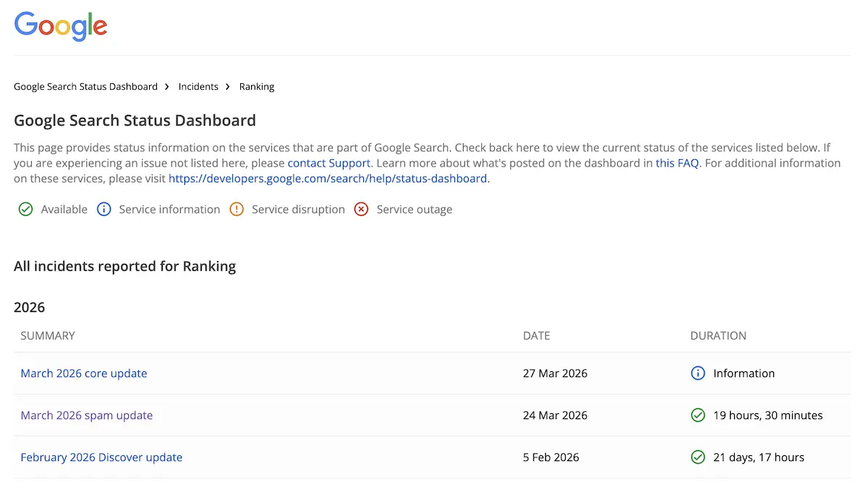Screen dimensions: 868x490
Task: Click the blue Service information icon
Action: (x=103, y=209)
